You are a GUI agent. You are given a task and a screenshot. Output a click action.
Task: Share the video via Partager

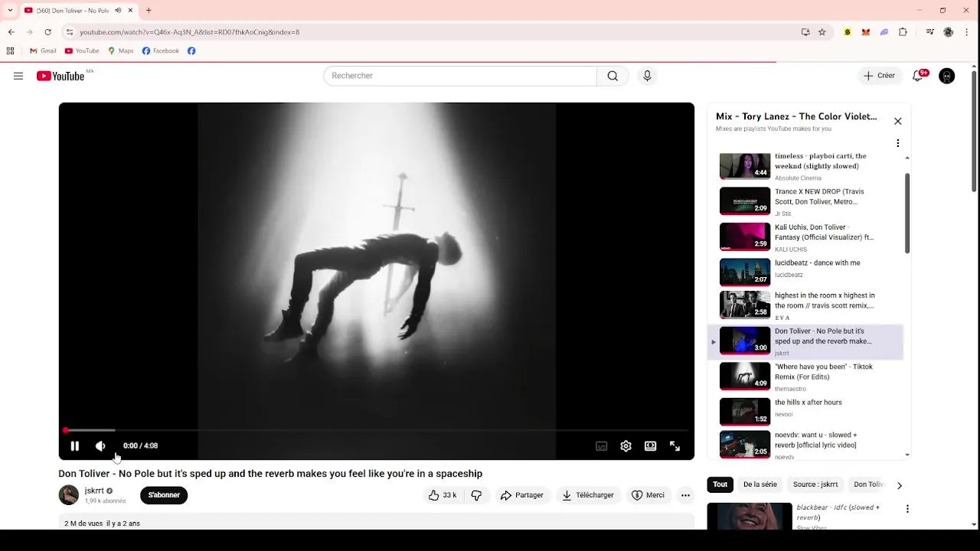[522, 495]
